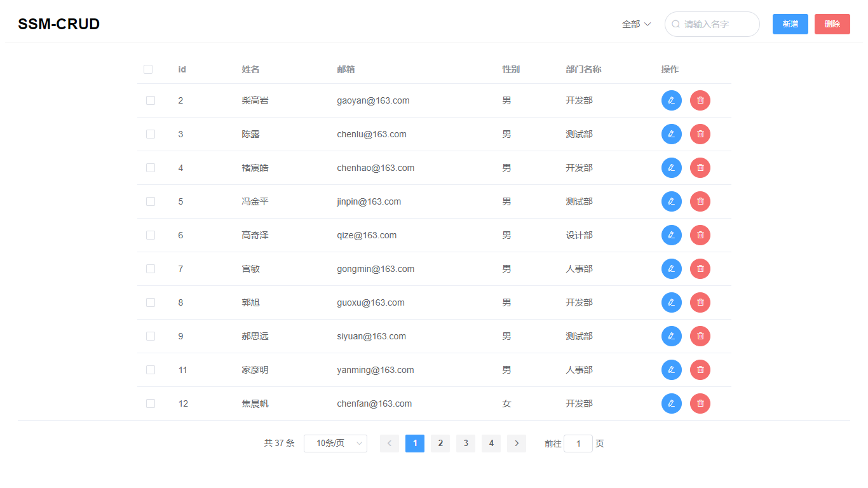868x488 pixels.
Task: Open the 10条/页 page size dropdown
Action: click(336, 444)
